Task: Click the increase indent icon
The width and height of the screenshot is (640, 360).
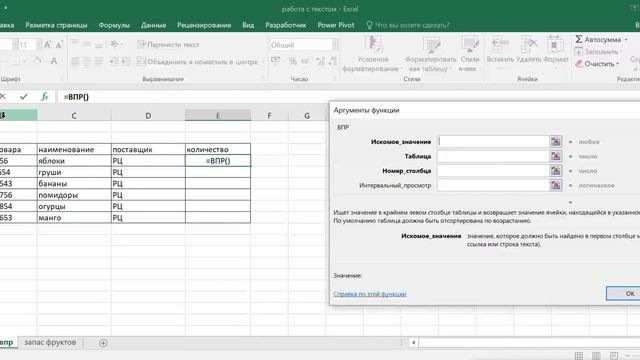Action: pos(126,62)
